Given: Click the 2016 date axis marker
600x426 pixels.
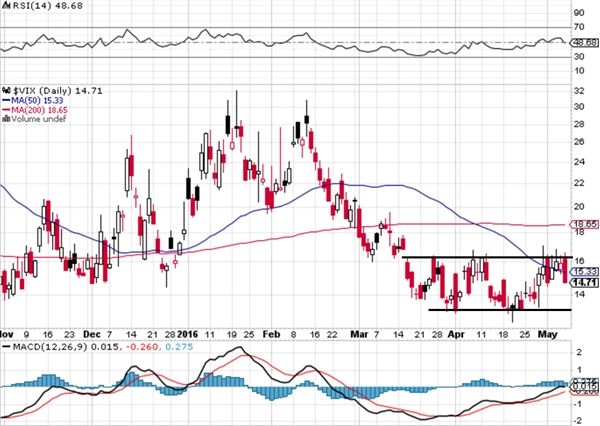Looking at the screenshot, I should 188,334.
